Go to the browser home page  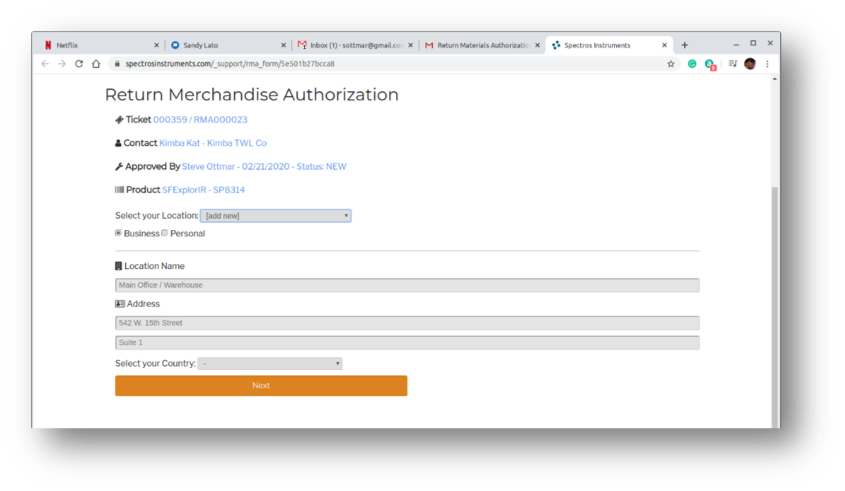tap(96, 64)
